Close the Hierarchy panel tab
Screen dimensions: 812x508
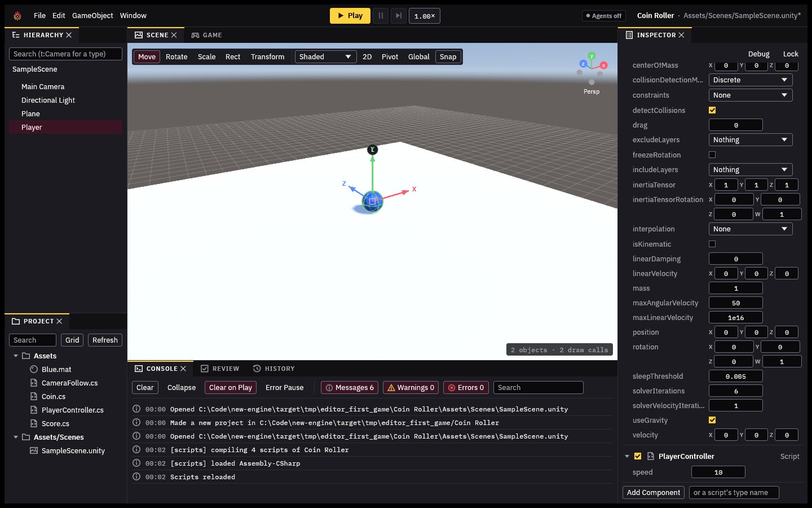(69, 35)
